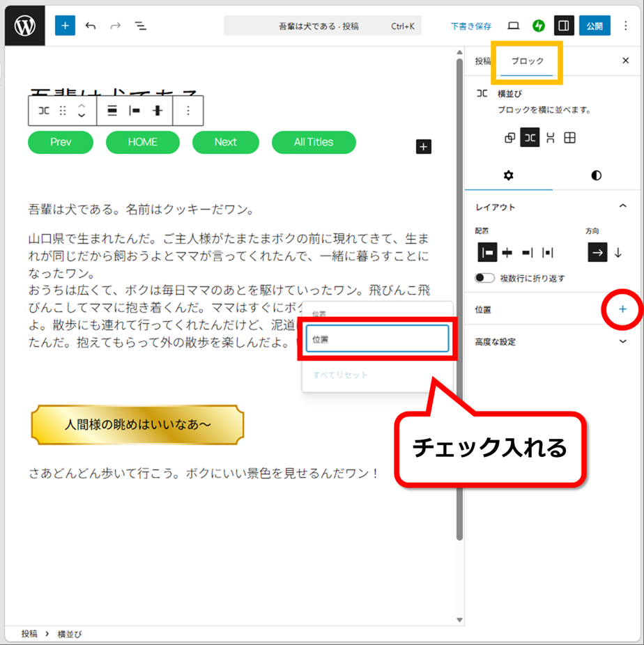Click the 公開 publish button
This screenshot has height=645, width=644.
(x=595, y=26)
